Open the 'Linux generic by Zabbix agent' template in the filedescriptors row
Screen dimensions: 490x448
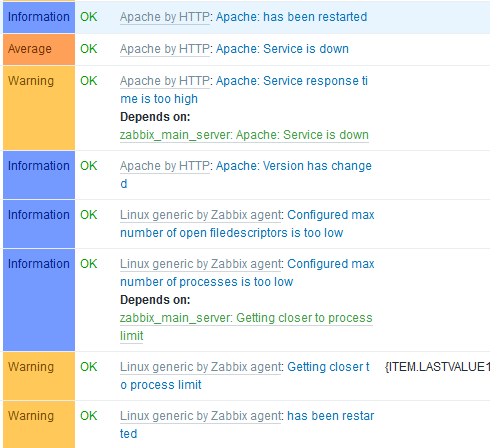pos(201,215)
